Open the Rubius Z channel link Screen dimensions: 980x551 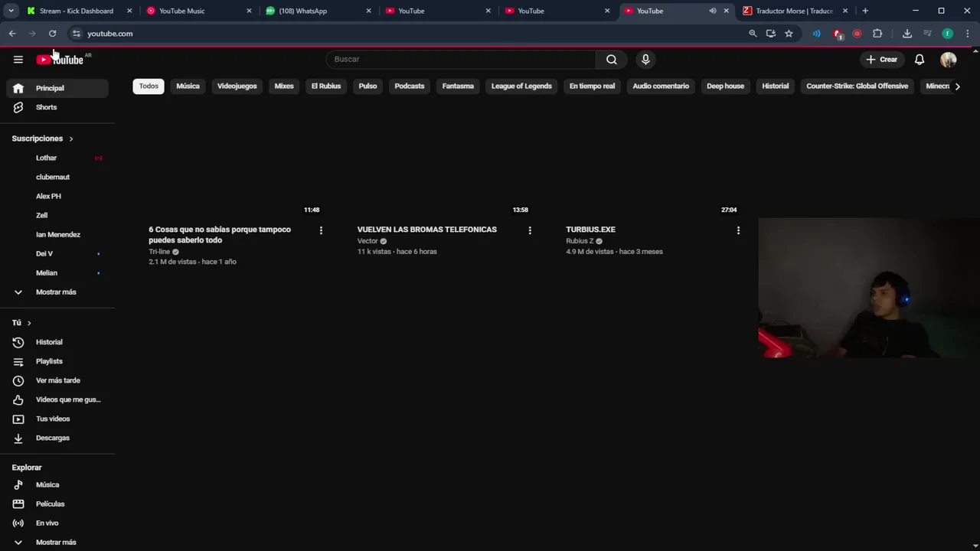[x=580, y=241]
